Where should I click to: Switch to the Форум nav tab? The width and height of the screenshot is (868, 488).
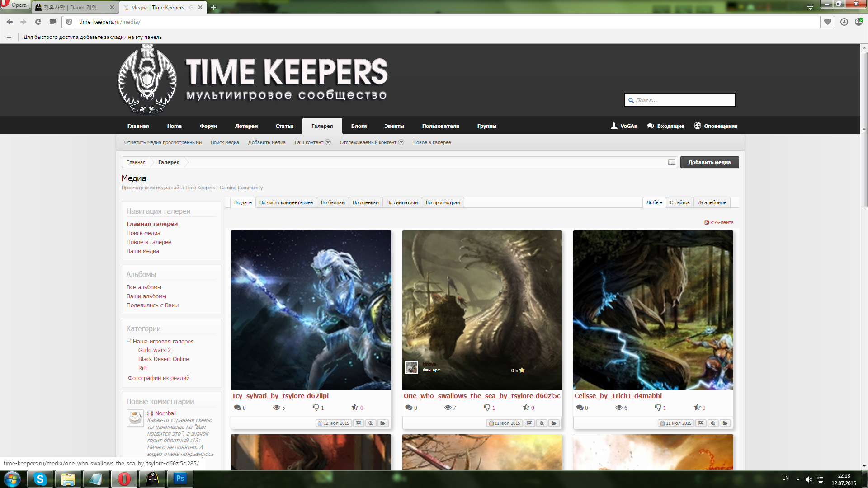(208, 126)
